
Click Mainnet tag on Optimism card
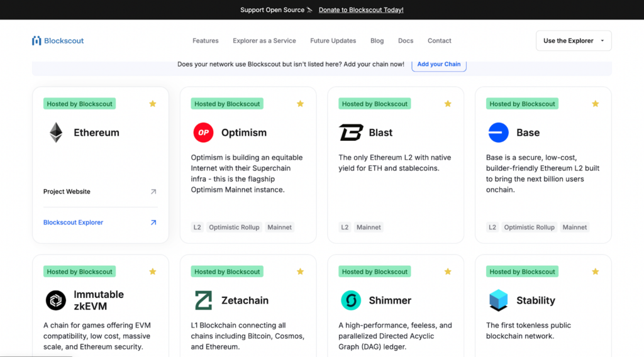click(x=279, y=228)
